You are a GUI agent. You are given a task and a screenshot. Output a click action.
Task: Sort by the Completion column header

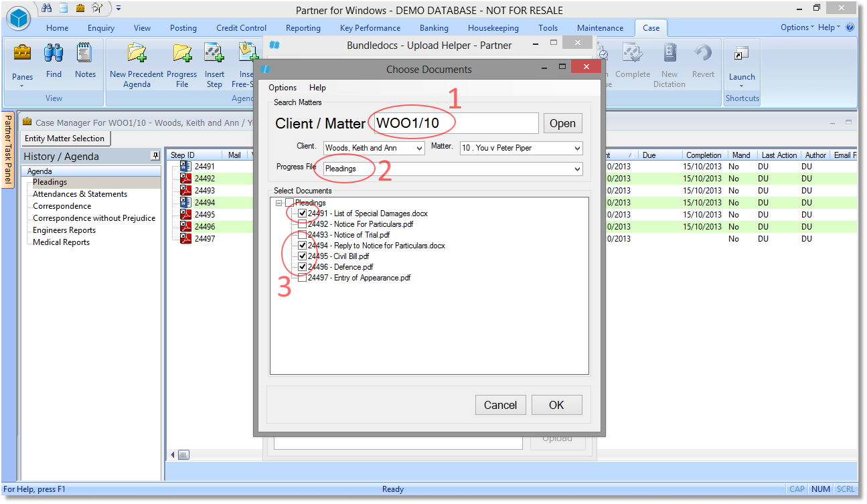pyautogui.click(x=704, y=155)
